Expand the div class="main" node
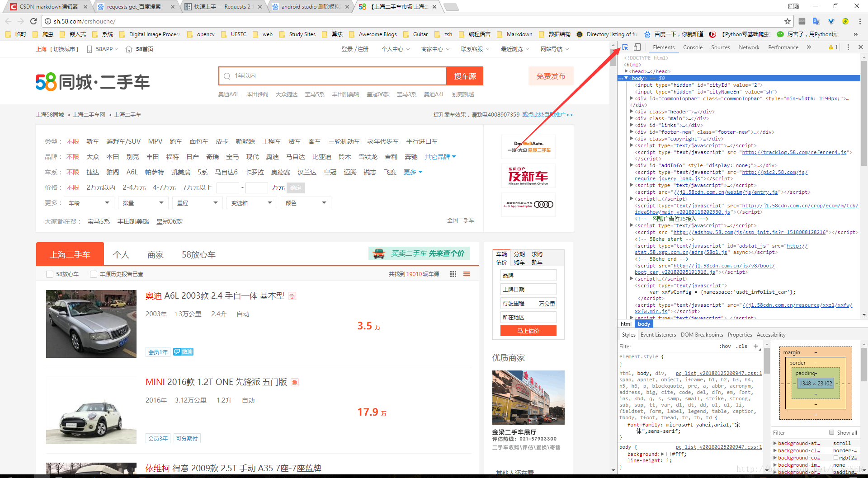868x478 pixels. point(632,118)
